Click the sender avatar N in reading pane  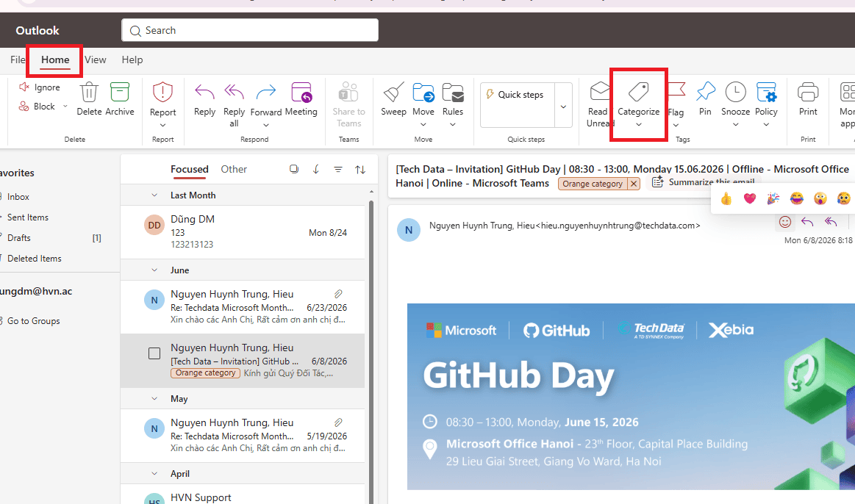409,230
